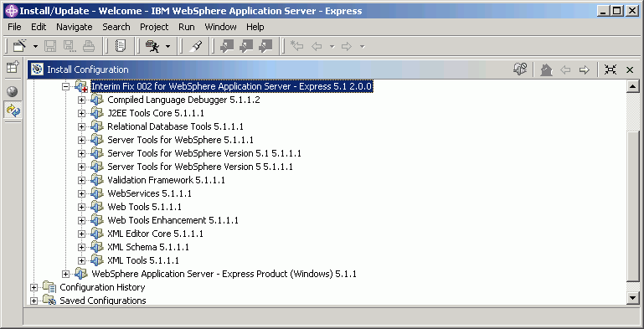Click the New wizard toolbar icon

[20, 46]
